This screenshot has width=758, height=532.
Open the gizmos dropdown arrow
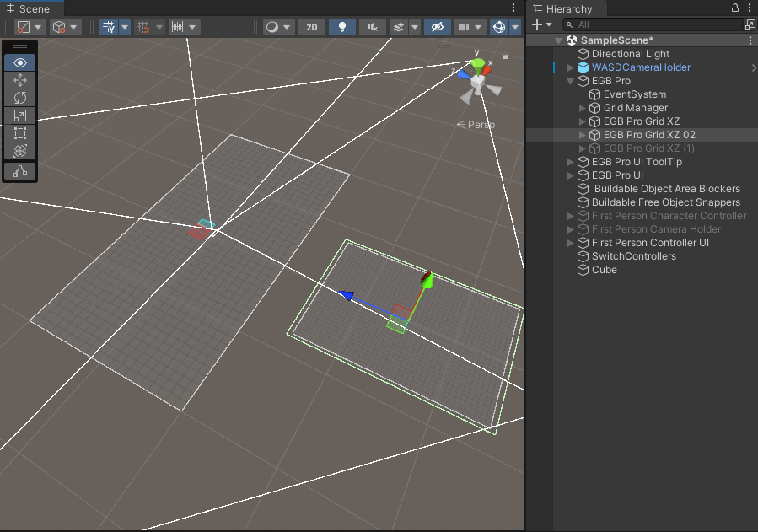[515, 27]
